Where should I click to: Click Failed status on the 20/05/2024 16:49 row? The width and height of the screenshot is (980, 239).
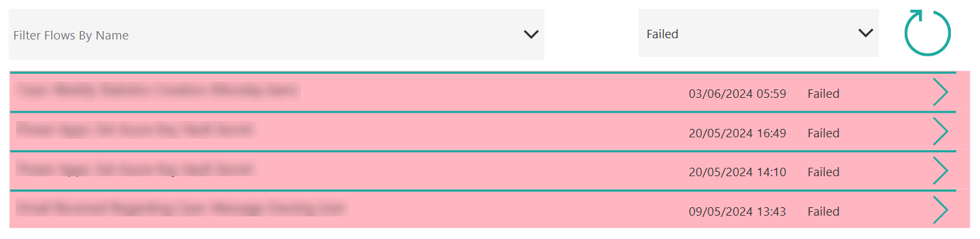pos(824,133)
